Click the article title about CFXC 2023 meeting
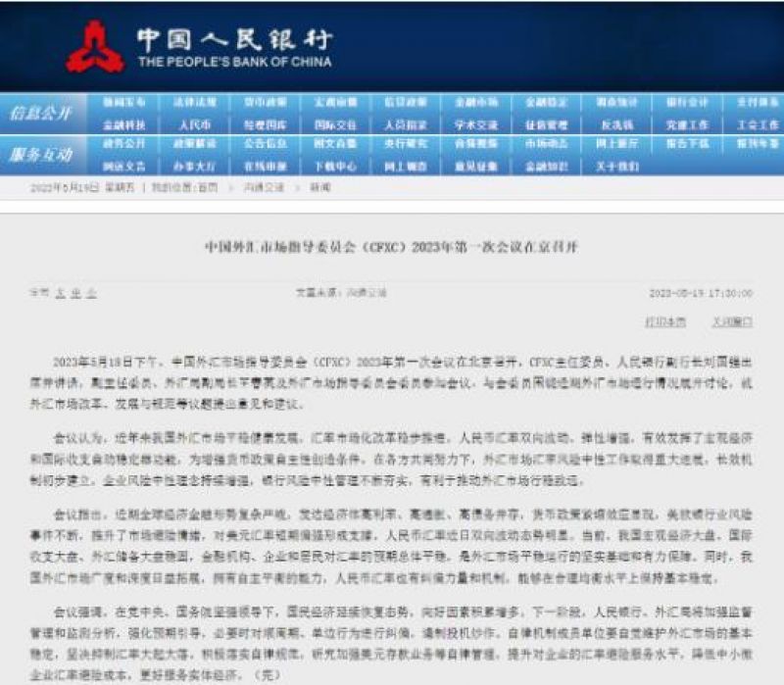 click(x=391, y=247)
